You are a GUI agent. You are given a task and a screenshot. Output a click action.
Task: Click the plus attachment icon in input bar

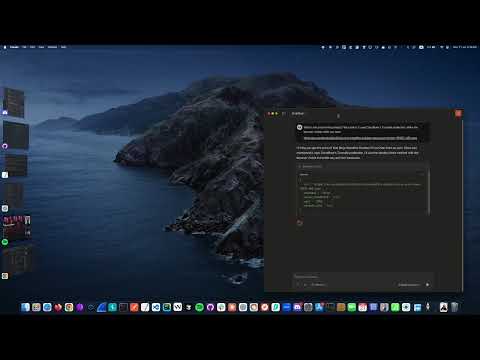298,285
